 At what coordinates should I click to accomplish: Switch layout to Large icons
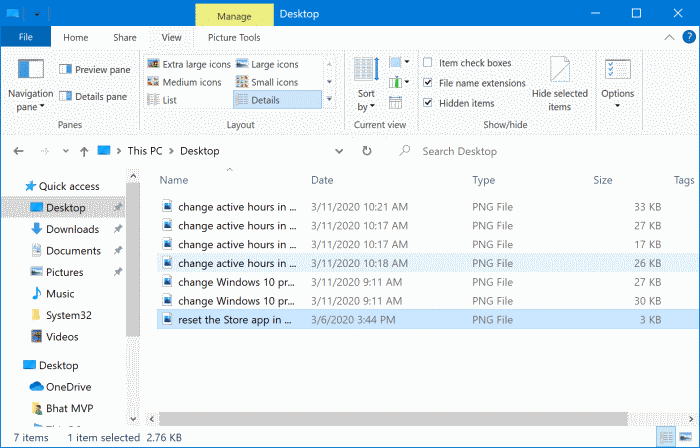coord(267,64)
